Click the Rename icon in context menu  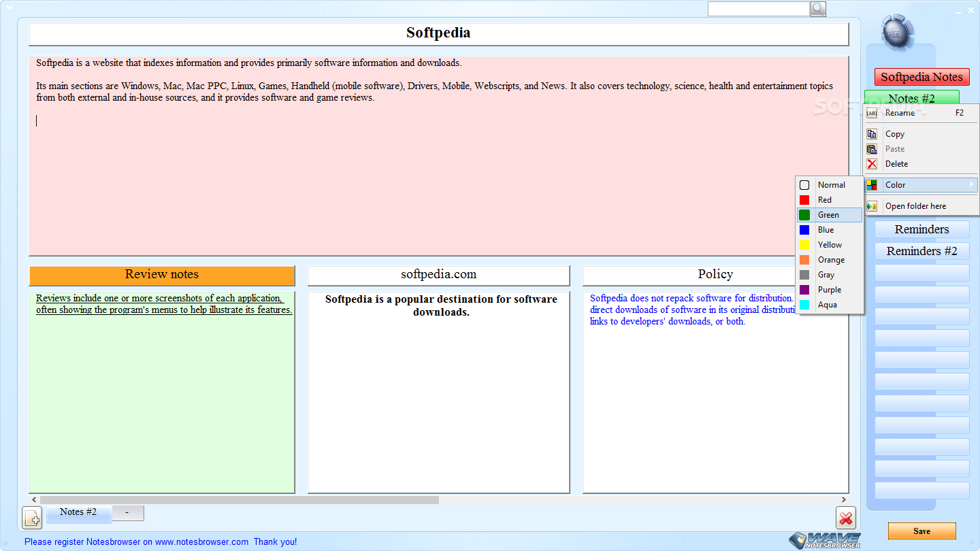pos(872,113)
